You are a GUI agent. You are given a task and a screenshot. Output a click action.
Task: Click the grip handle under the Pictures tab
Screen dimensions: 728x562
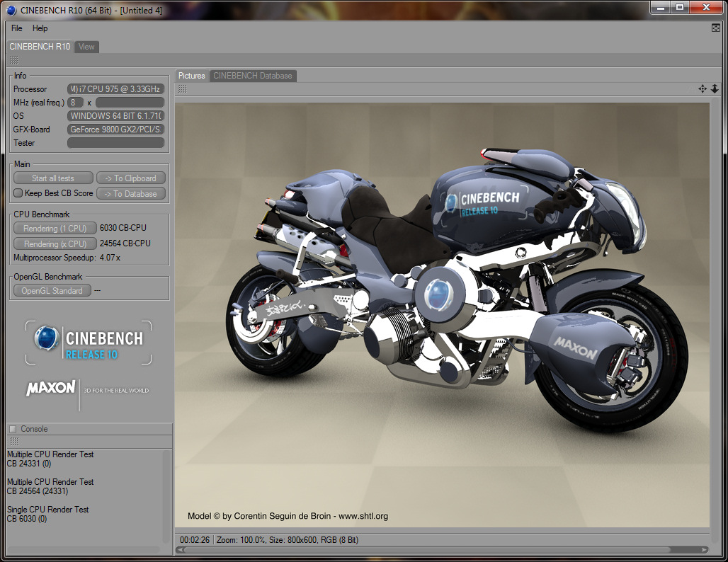coord(183,88)
